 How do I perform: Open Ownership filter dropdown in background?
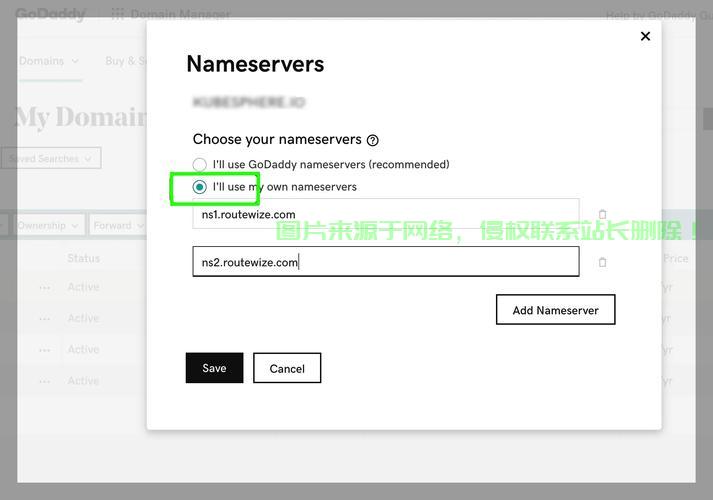pyautogui.click(x=49, y=225)
